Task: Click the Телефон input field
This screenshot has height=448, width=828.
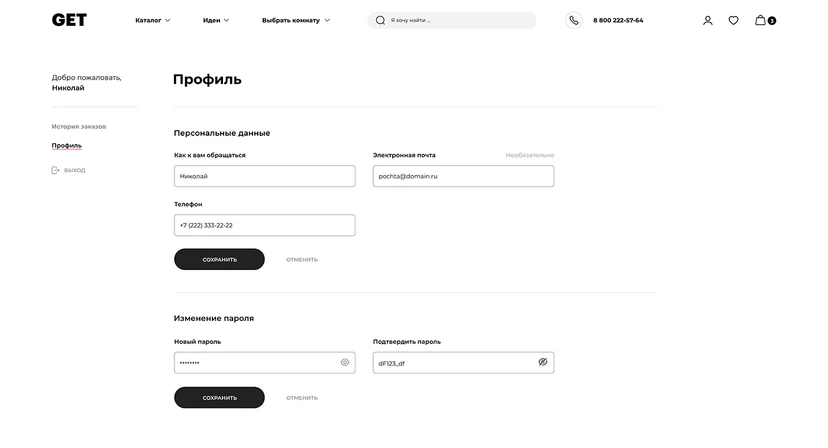Action: point(264,225)
